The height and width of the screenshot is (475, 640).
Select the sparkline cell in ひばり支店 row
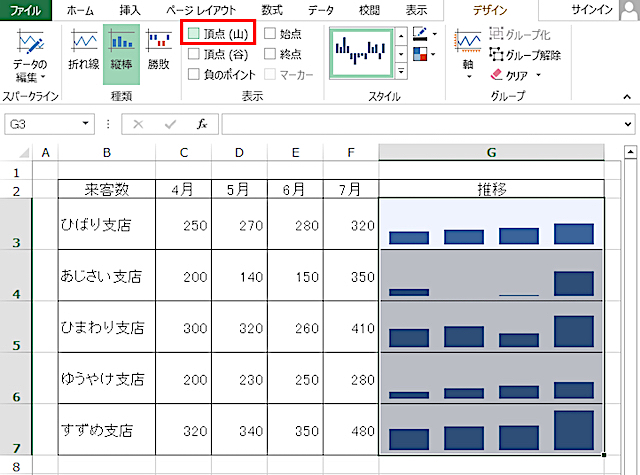pos(491,224)
